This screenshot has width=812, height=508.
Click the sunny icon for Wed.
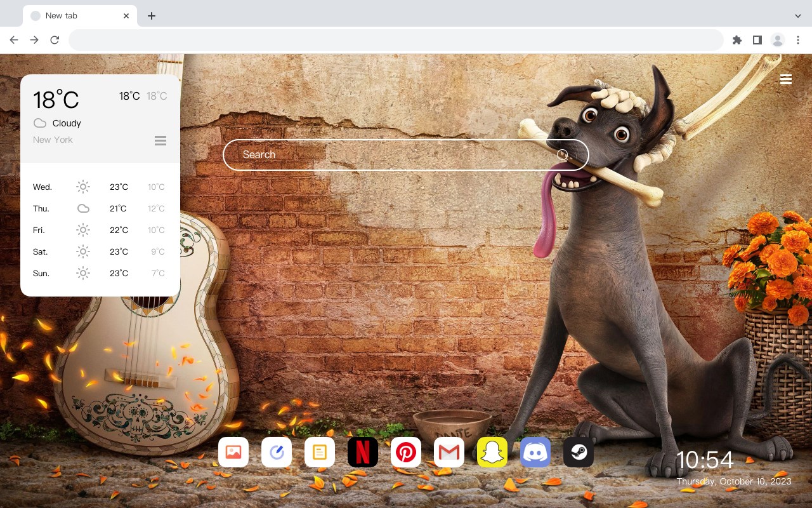[83, 187]
